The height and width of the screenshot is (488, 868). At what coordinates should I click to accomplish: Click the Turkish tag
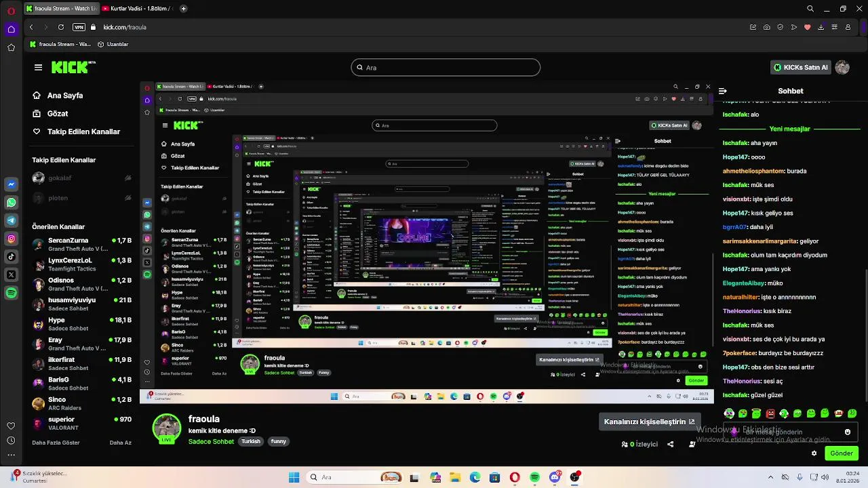point(251,441)
